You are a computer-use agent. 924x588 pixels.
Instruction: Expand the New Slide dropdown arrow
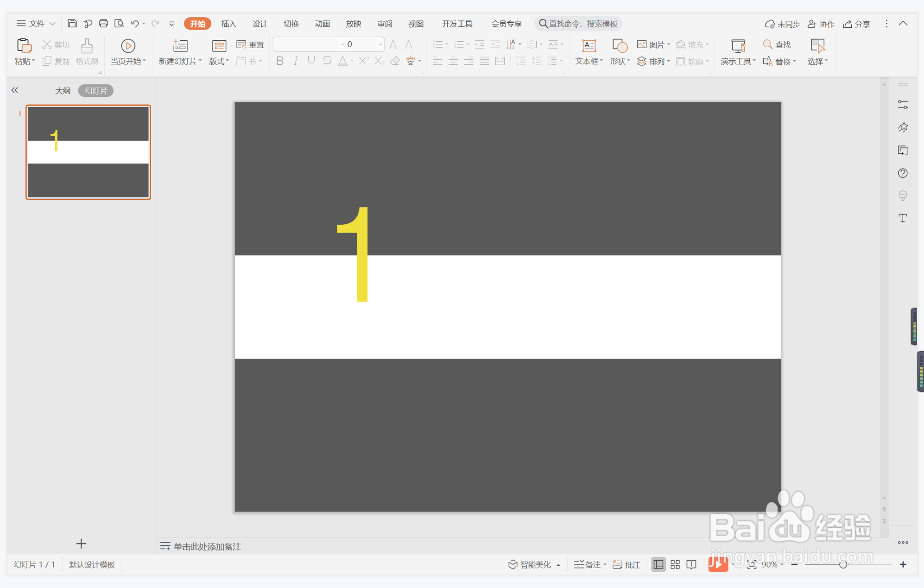200,61
